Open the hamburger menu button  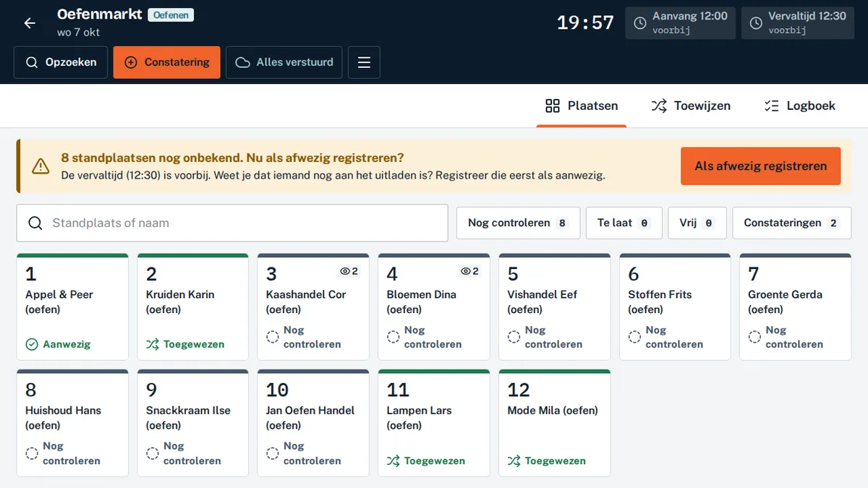coord(364,62)
